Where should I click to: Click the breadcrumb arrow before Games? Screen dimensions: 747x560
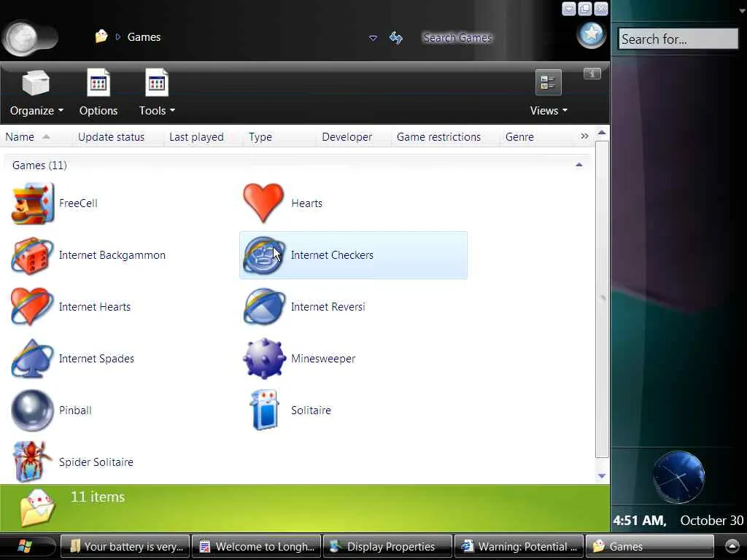(118, 36)
